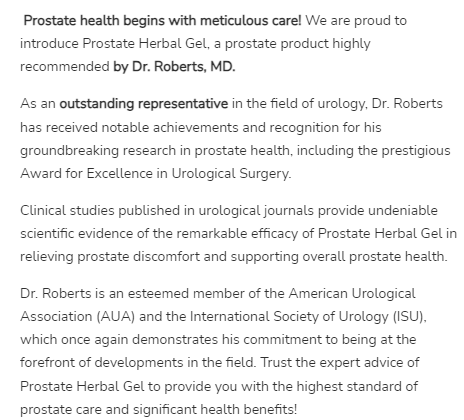
Task: Click the words 'Clinical studies published'
Action: pyautogui.click(x=107, y=211)
